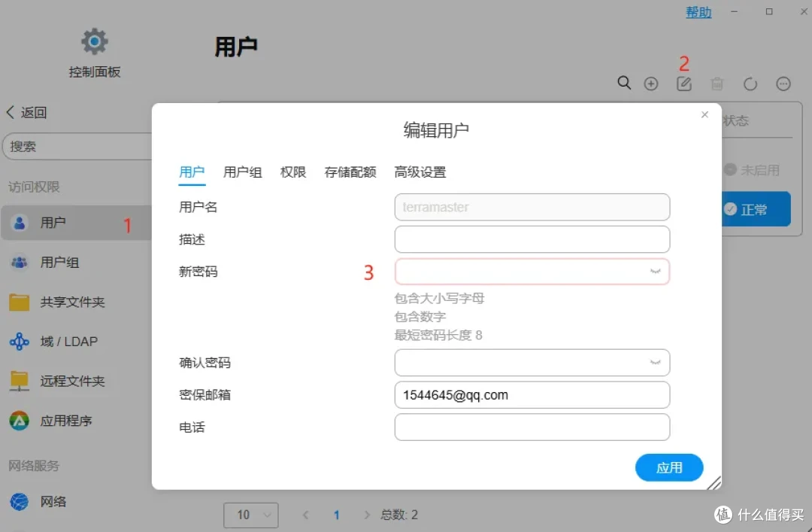Go to previous page arrow

click(305, 515)
